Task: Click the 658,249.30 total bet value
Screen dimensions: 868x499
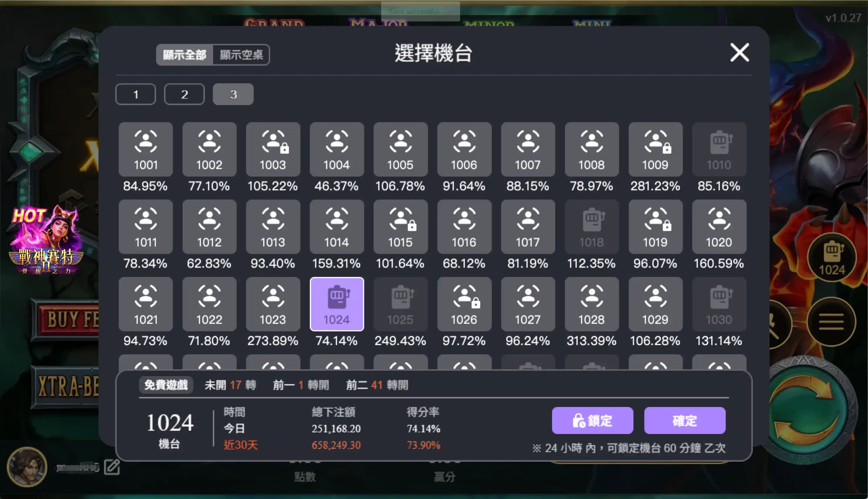Action: [x=336, y=445]
